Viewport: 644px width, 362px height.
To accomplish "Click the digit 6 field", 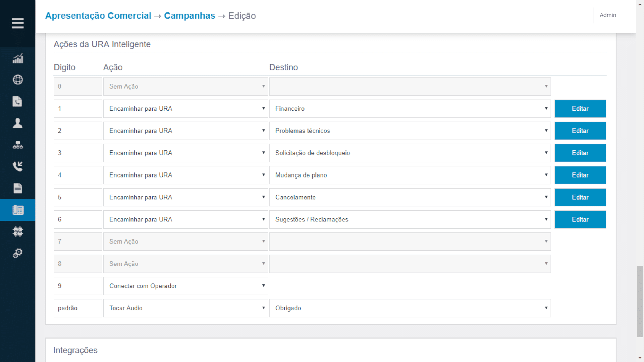I will [78, 219].
